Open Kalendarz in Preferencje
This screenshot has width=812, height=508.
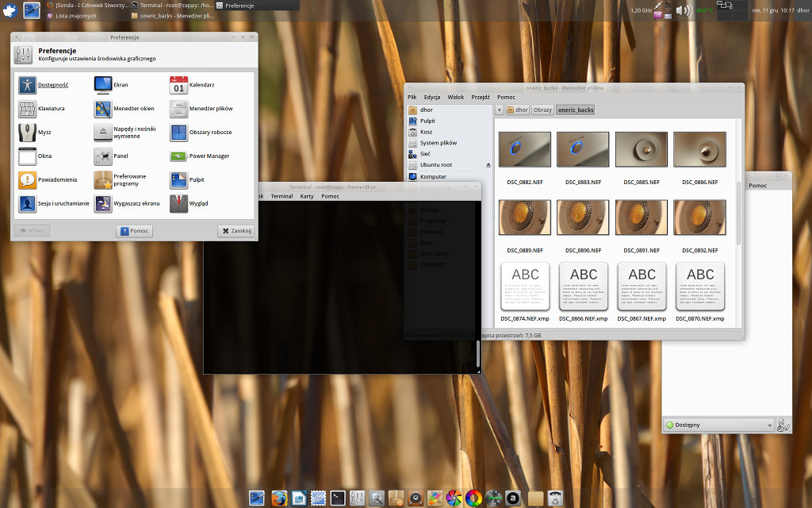[x=192, y=85]
